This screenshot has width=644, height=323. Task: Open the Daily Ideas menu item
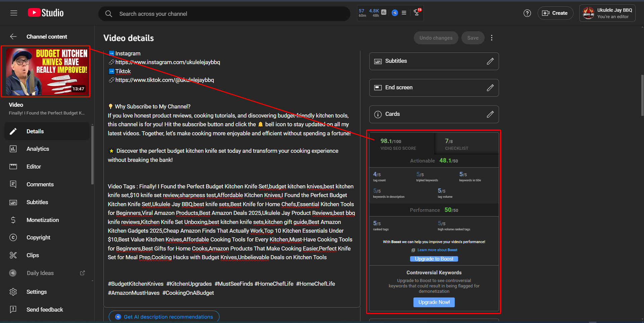47,273
